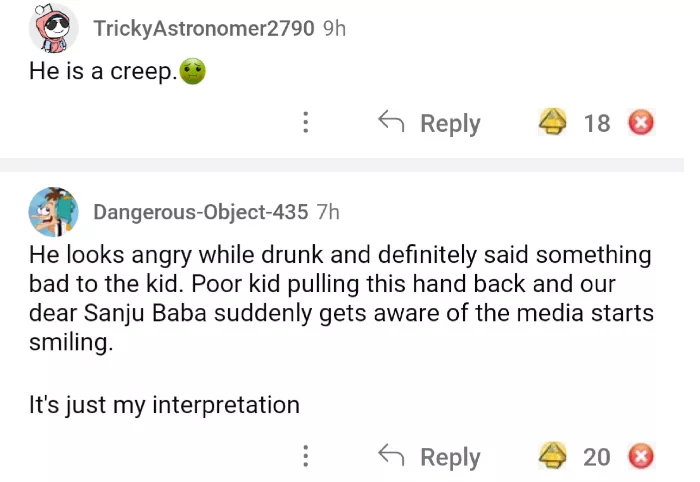Downvote Dangerous-Object-435's comment

(x=641, y=457)
